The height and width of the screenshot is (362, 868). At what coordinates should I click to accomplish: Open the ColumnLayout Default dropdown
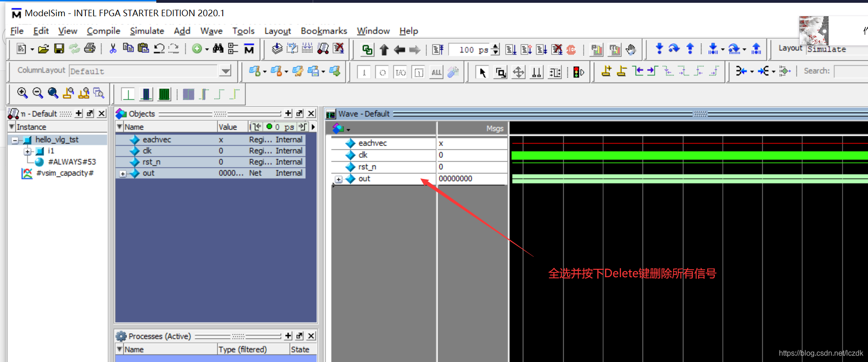pos(226,71)
